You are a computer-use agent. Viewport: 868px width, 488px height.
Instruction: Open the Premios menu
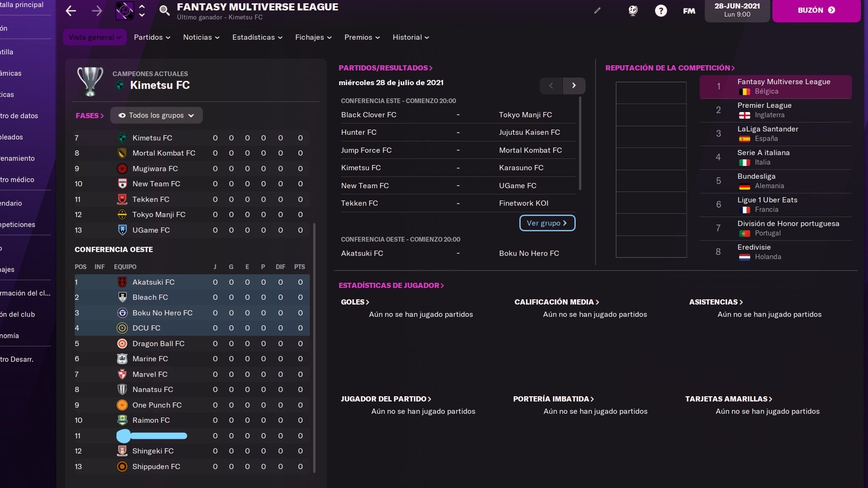362,37
